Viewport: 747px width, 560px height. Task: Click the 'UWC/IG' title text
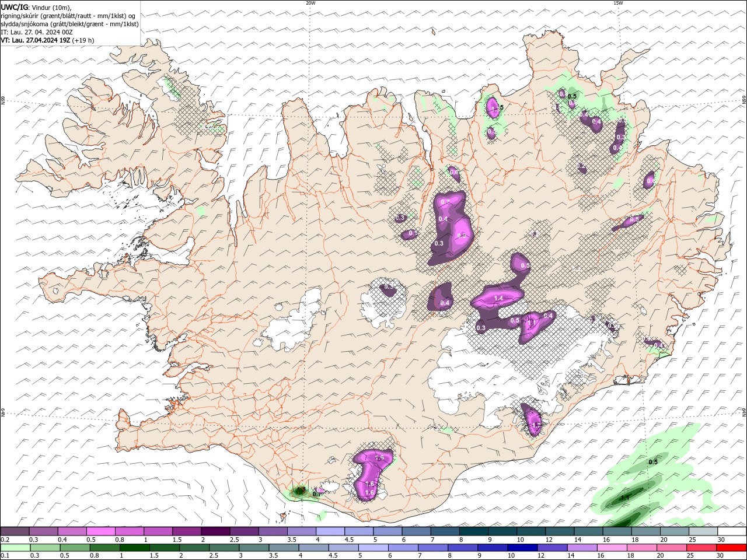(15, 7)
